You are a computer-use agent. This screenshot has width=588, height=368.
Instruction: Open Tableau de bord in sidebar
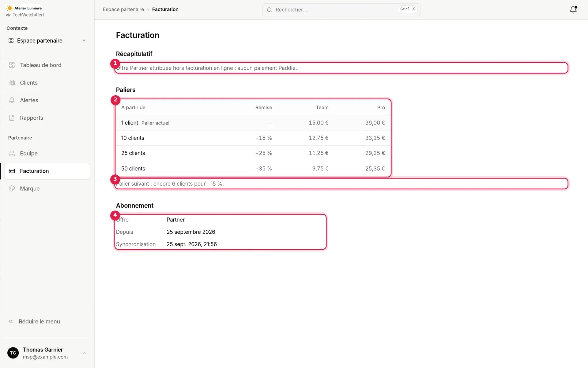coord(47,65)
